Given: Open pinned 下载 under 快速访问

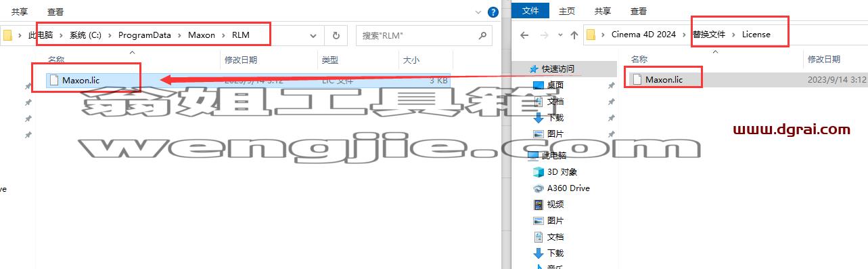Looking at the screenshot, I should (x=555, y=117).
